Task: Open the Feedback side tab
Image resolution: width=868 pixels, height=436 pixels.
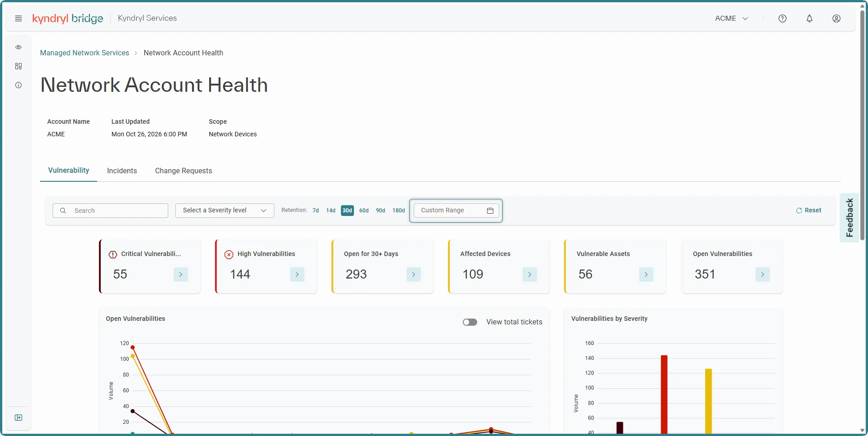Action: pyautogui.click(x=849, y=218)
